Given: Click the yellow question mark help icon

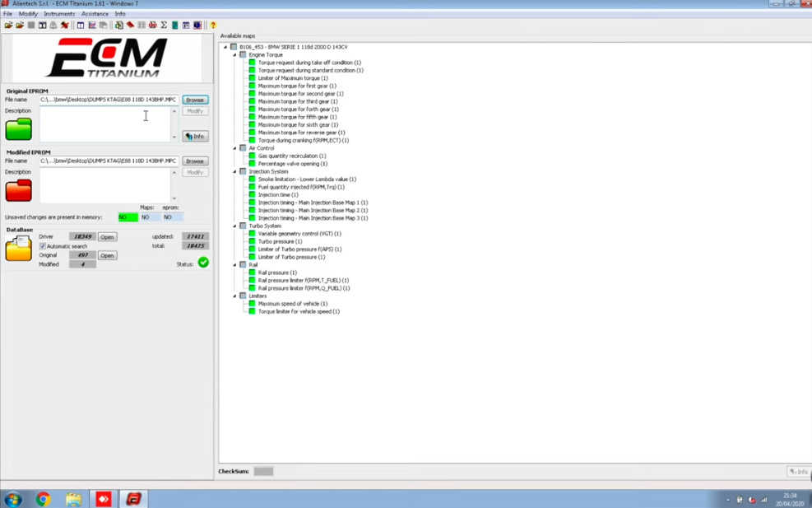Looking at the screenshot, I should pyautogui.click(x=213, y=25).
